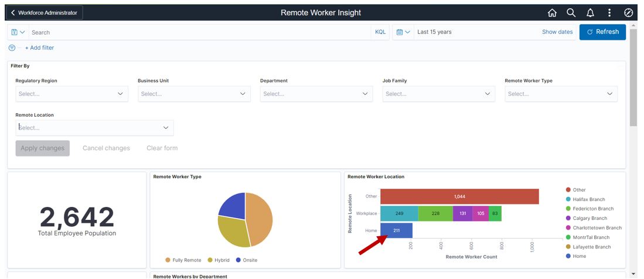644x279 pixels.
Task: Expand the Business Unit dropdown
Action: click(x=195, y=94)
